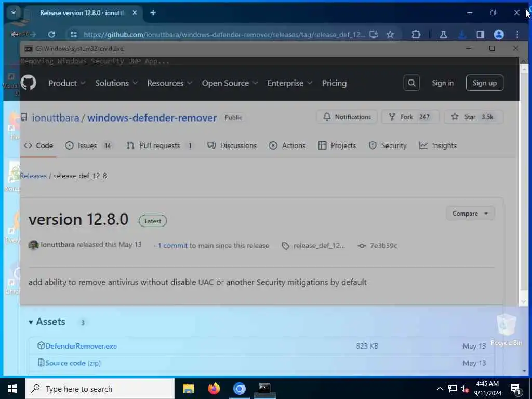Viewport: 532px width, 399px height.
Task: Open Command Prompt from taskbar
Action: pos(264,389)
